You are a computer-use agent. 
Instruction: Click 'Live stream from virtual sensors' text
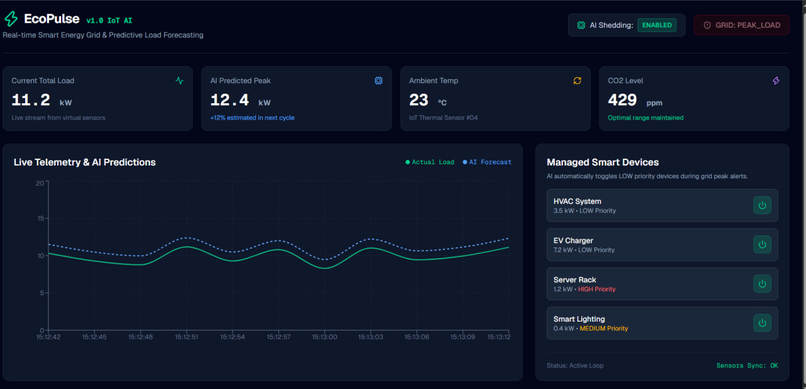point(58,118)
